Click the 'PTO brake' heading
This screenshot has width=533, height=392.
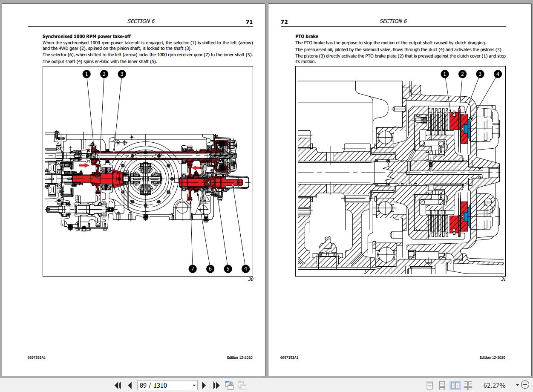pos(306,37)
